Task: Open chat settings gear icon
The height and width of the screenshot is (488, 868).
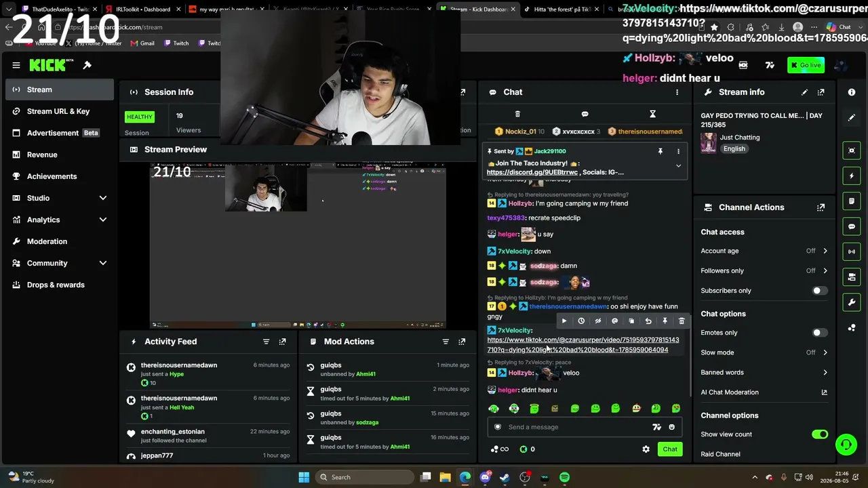Action: coord(646,449)
